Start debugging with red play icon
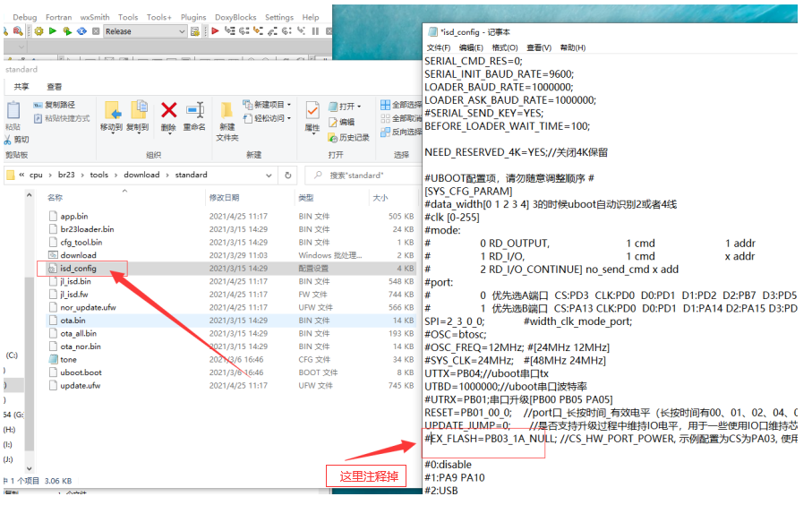This screenshot has width=812, height=505. pyautogui.click(x=216, y=31)
